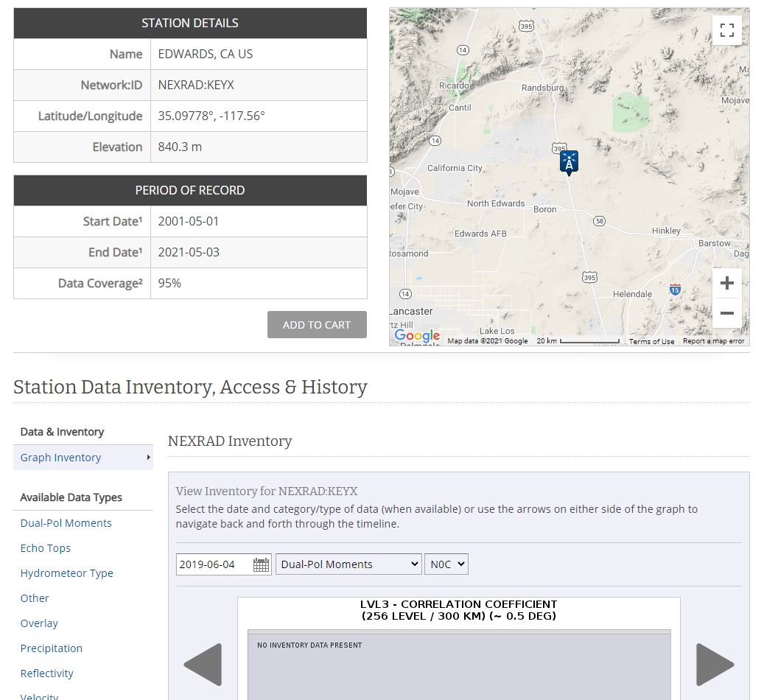Open the Precipitation data type link
Image resolution: width=764 pixels, height=700 pixels.
pos(52,648)
